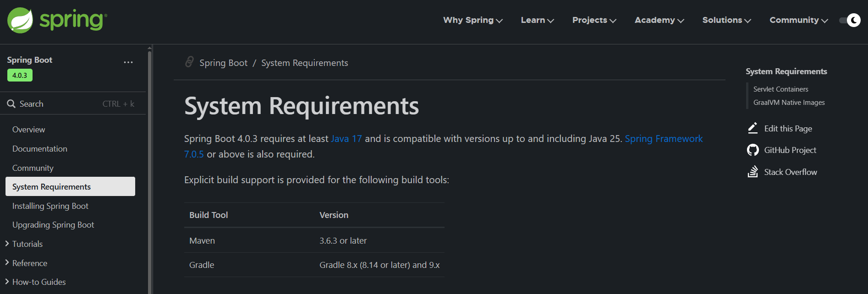The image size is (868, 294).
Task: Open Installing Spring Boot page
Action: [50, 206]
